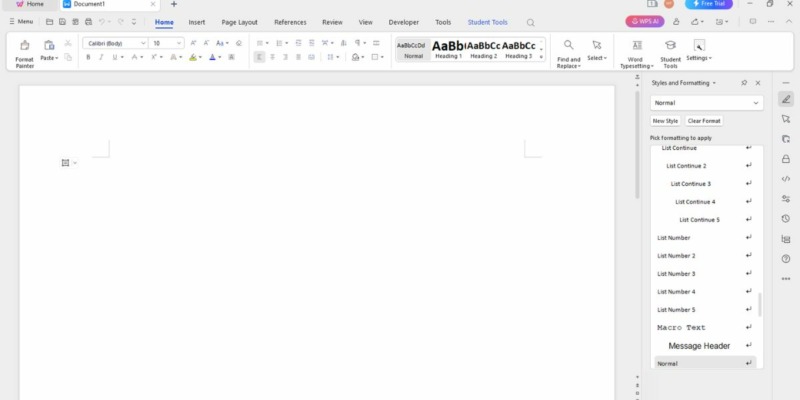This screenshot has width=800, height=400.
Task: Align text right
Action: point(285,57)
